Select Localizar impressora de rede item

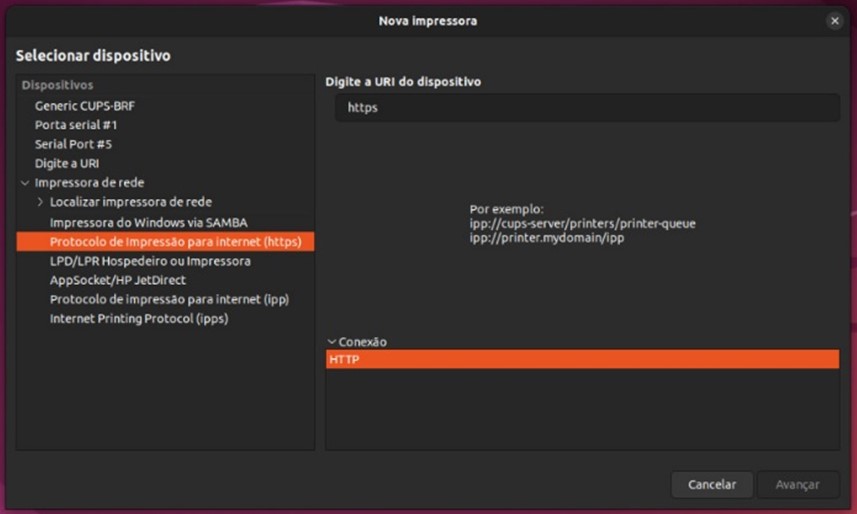130,202
